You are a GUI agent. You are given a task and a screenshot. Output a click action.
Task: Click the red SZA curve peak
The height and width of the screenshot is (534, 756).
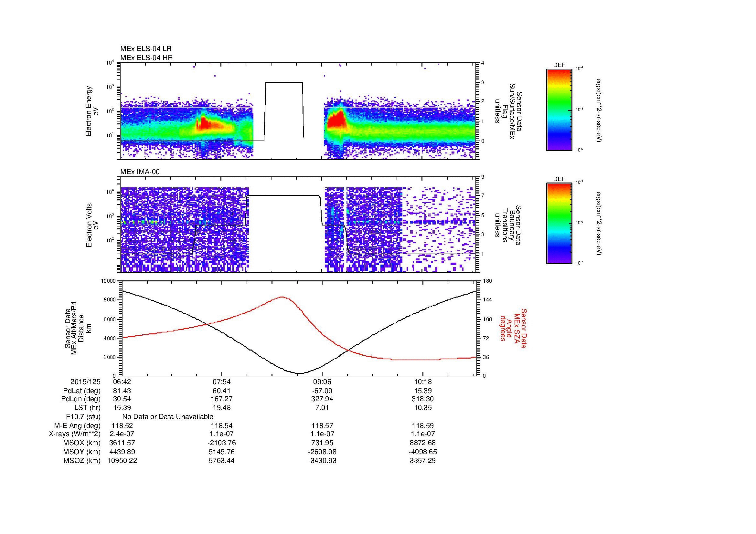pyautogui.click(x=282, y=297)
